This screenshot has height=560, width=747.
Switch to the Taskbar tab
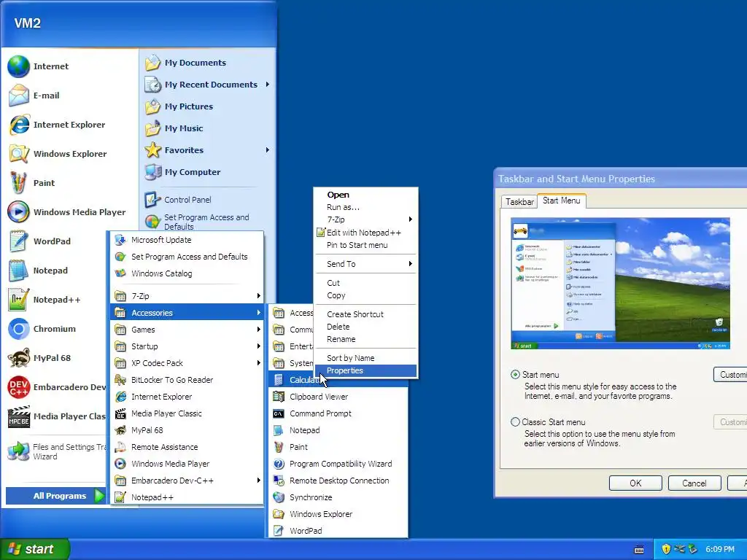519,202
